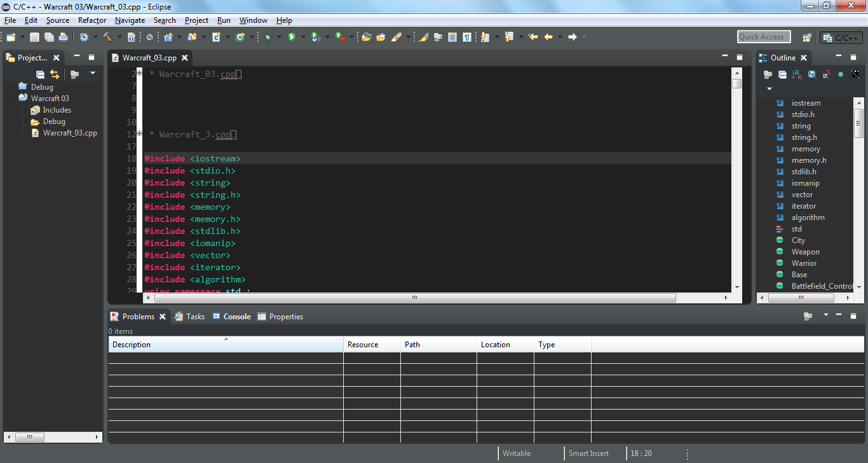Switch to the Properties tab
Viewport: 868px width, 463px height.
[280, 316]
